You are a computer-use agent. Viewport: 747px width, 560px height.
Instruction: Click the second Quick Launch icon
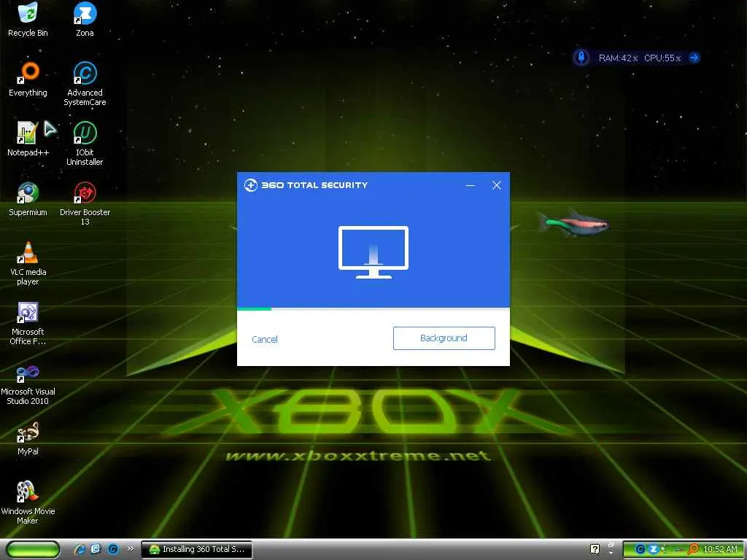pyautogui.click(x=96, y=549)
